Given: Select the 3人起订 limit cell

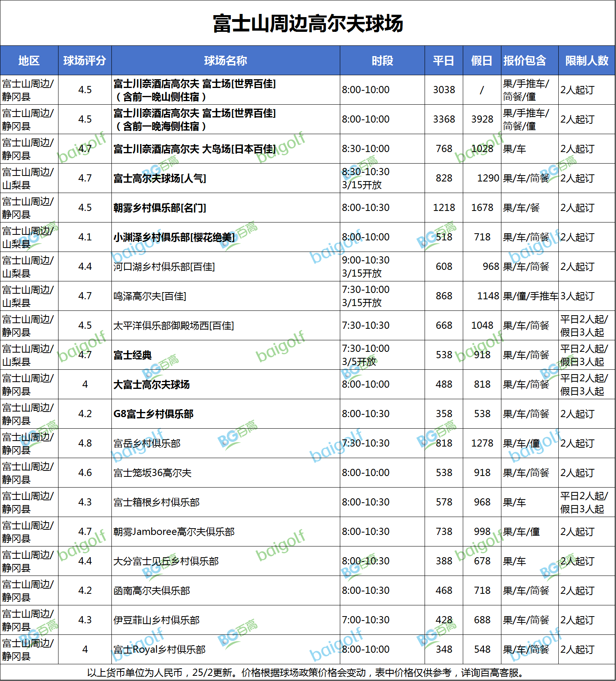Looking at the screenshot, I should [577, 296].
